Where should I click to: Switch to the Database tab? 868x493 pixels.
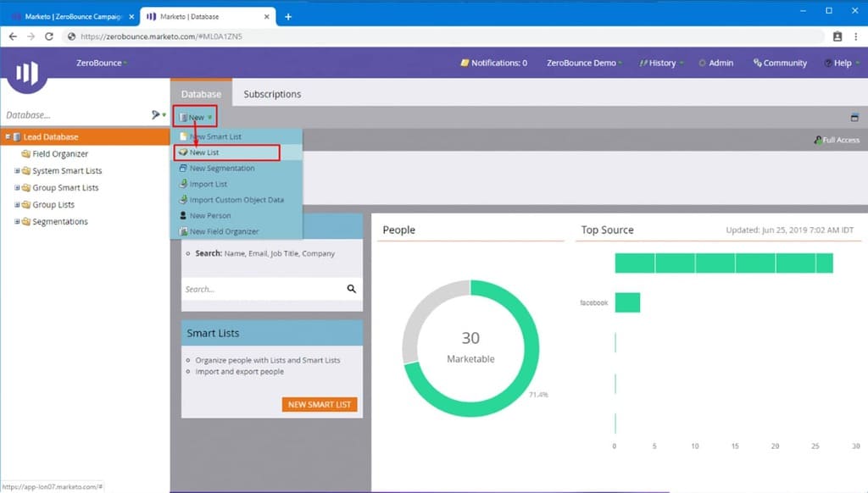(x=201, y=93)
